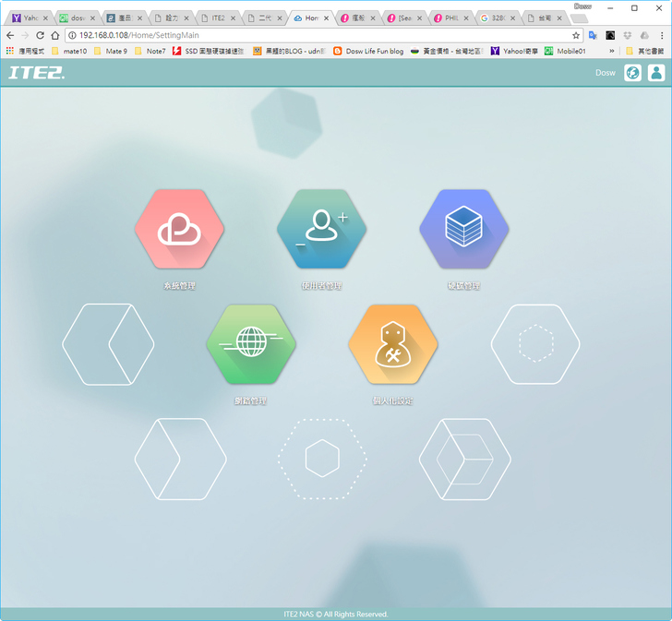Click the browser back arrow
This screenshot has height=621, width=672.
[10, 35]
